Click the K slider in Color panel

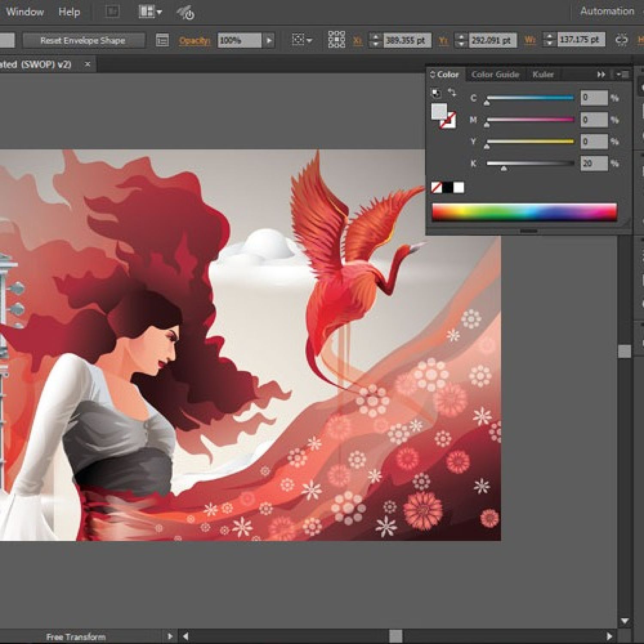tap(530, 164)
